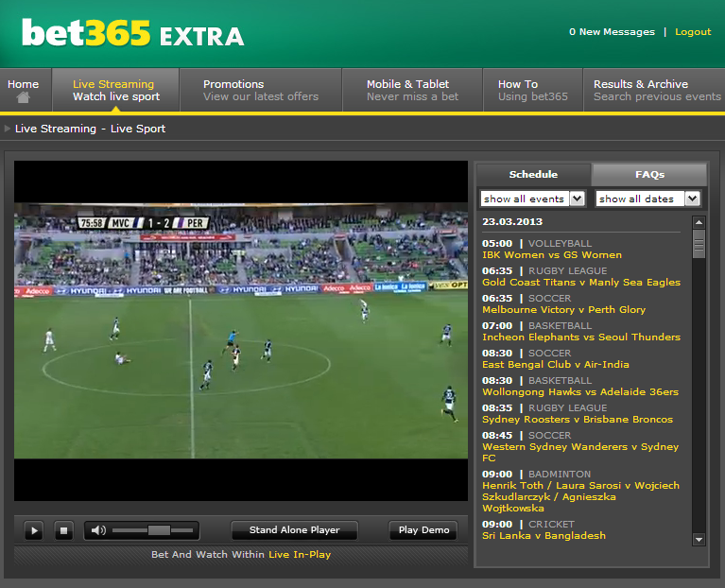This screenshot has width=725, height=588.
Task: Select IBK Women vs GS Women event
Action: [552, 254]
